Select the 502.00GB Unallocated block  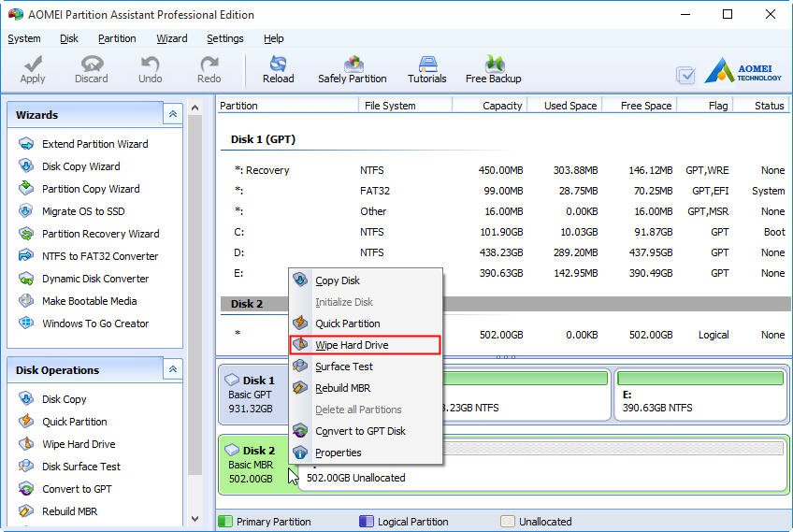click(x=542, y=465)
